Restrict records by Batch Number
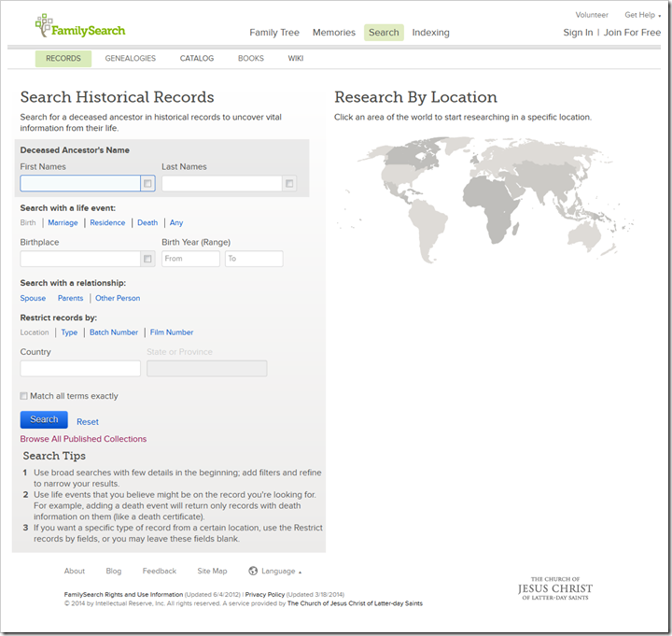The width and height of the screenshot is (672, 636). point(114,332)
